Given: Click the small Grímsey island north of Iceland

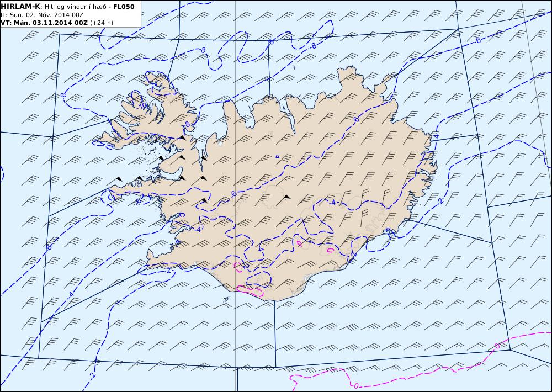Looking at the screenshot, I should coord(294,67).
